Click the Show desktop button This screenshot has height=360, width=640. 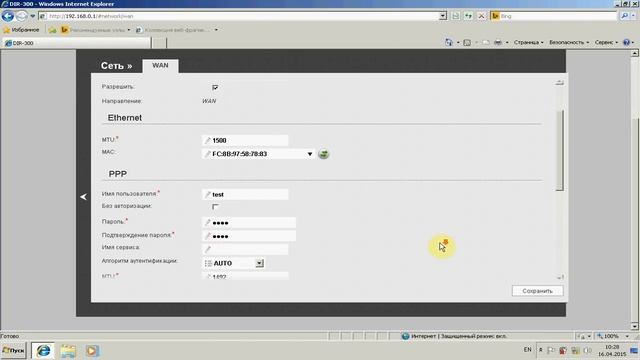(634, 350)
